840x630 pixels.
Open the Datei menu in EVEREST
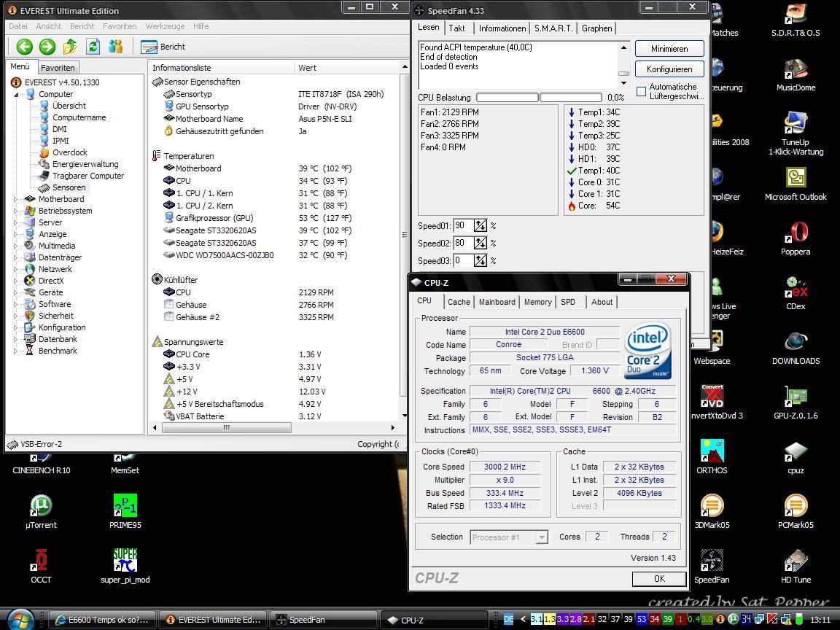pos(17,26)
